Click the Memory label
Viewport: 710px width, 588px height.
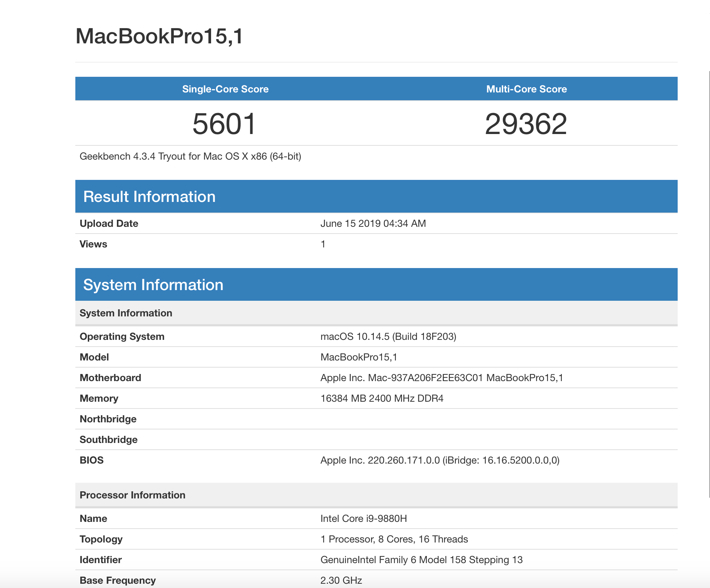coord(99,399)
